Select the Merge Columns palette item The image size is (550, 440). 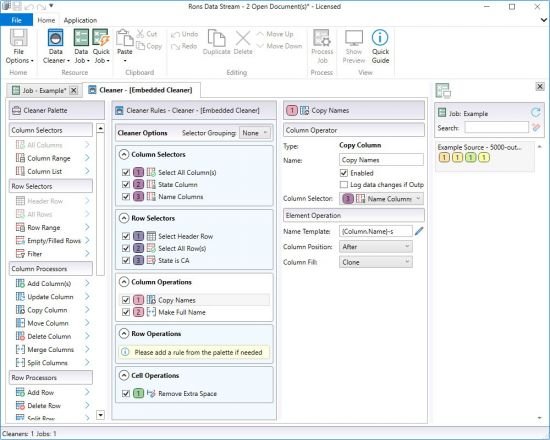(51, 349)
